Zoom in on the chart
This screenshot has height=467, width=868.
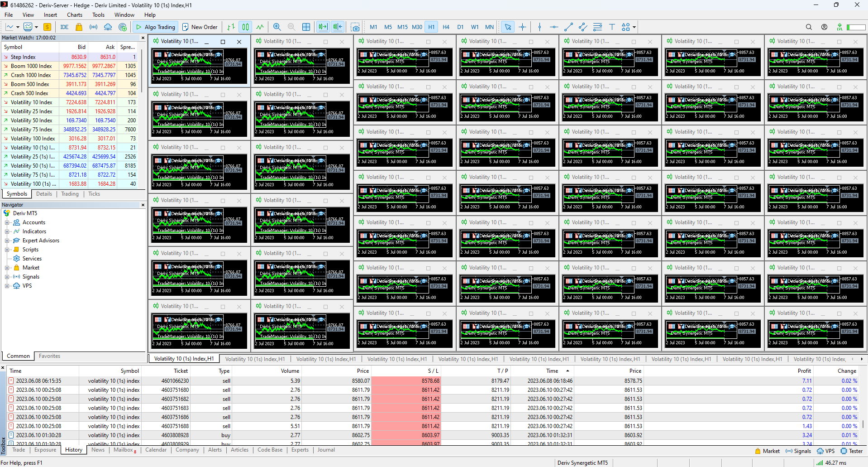click(x=277, y=27)
